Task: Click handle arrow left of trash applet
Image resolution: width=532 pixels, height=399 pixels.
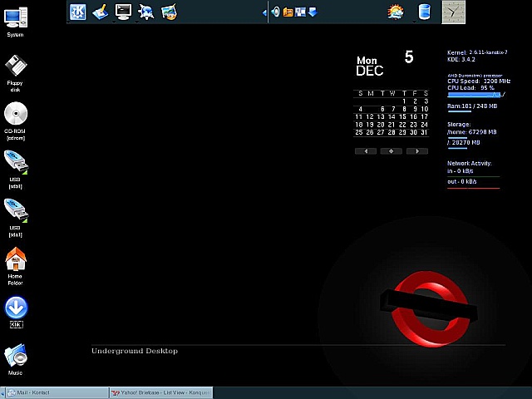Action: coord(414,22)
